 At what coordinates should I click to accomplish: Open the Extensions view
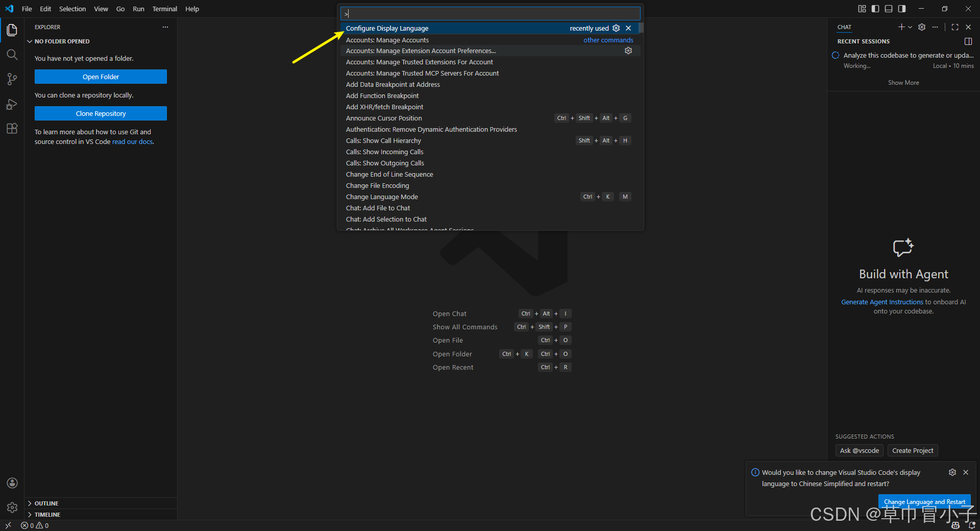[12, 129]
